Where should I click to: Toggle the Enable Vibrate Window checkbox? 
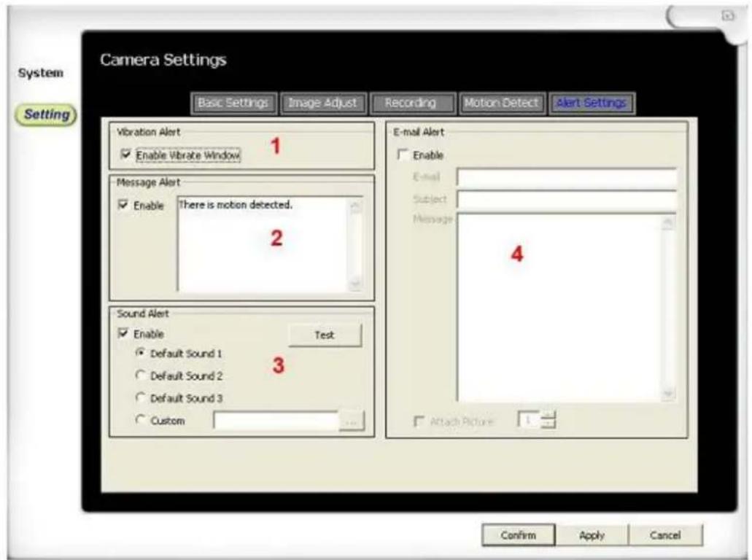click(127, 155)
